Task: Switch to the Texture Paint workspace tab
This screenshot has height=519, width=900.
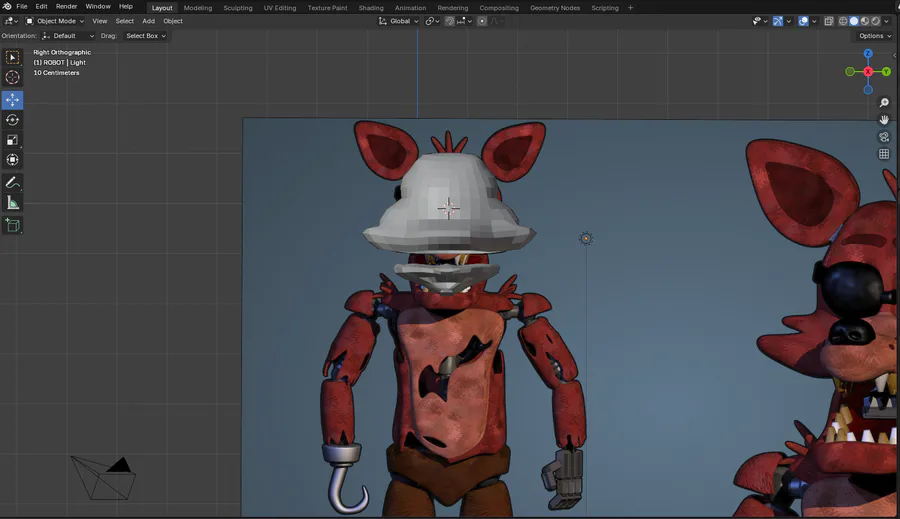Action: coord(327,8)
